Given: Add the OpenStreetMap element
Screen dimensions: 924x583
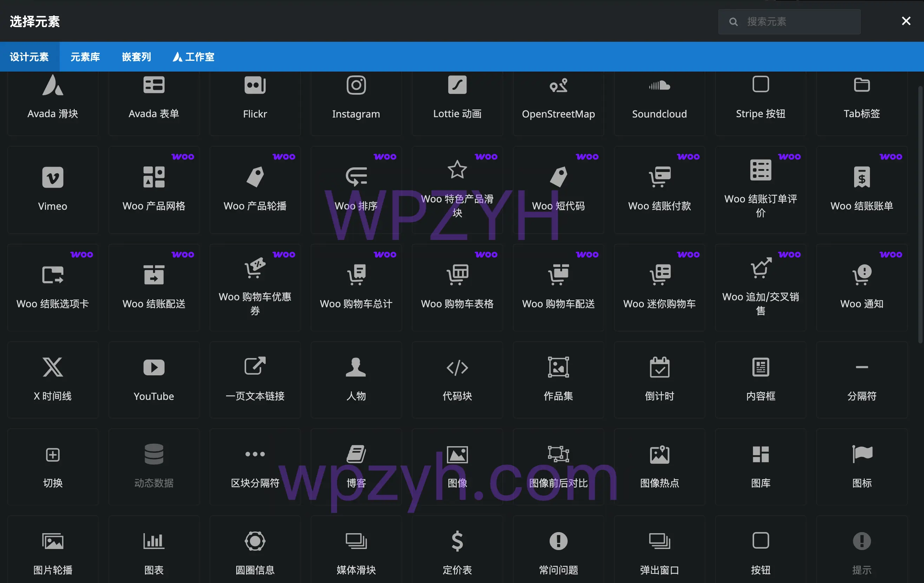Looking at the screenshot, I should pyautogui.click(x=558, y=103).
